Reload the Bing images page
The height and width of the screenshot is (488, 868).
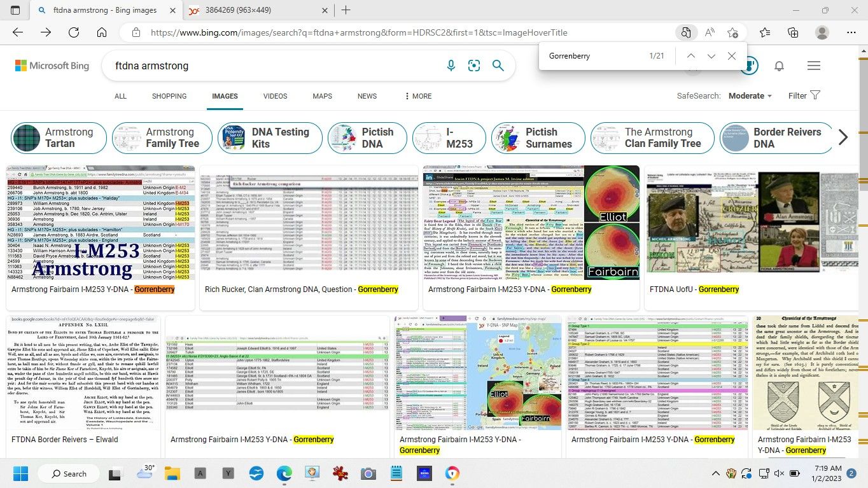click(74, 32)
